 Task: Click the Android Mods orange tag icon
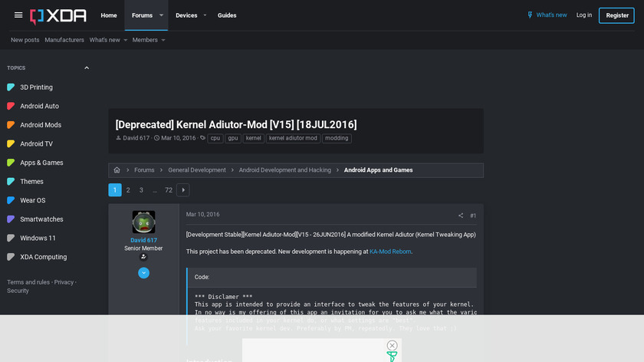point(11,125)
